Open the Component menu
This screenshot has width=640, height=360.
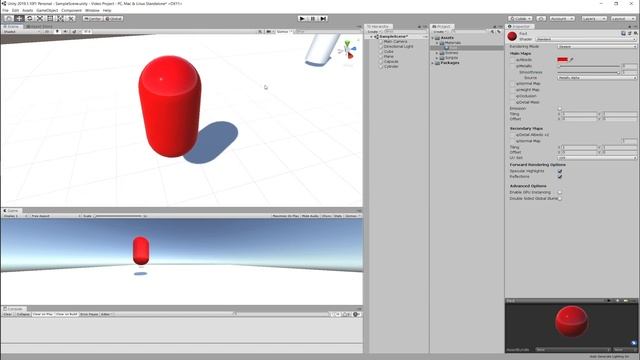tap(71, 10)
